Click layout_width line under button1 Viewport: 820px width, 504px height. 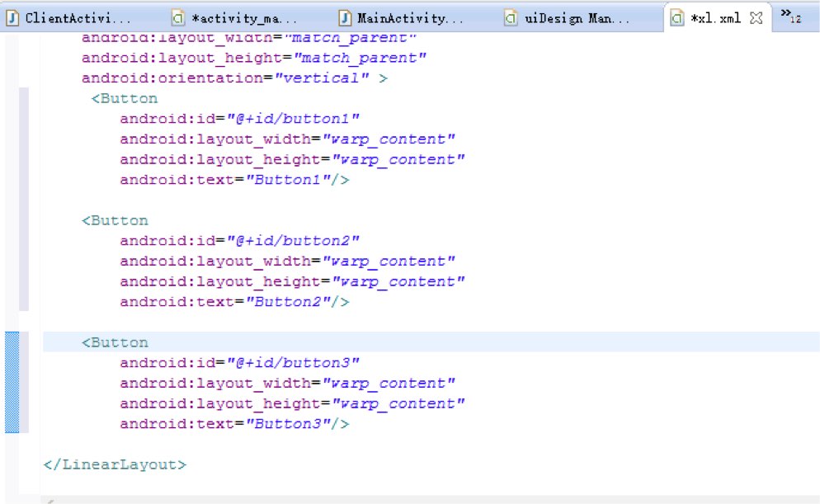click(288, 139)
